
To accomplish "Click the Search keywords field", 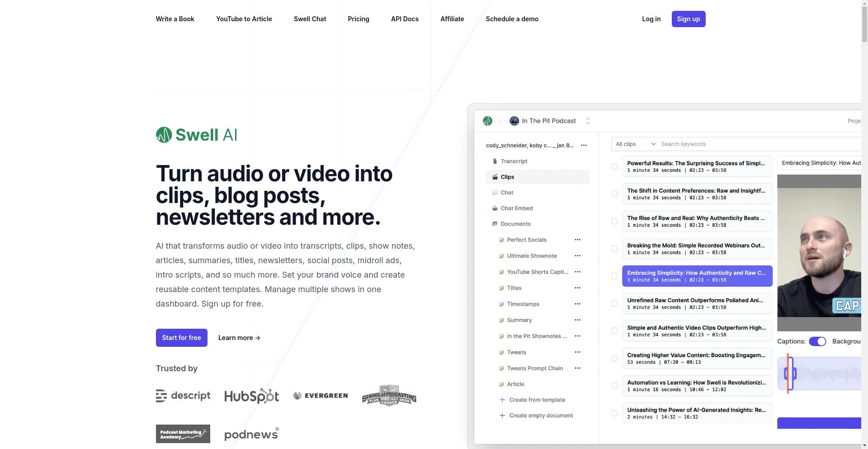I will [759, 144].
